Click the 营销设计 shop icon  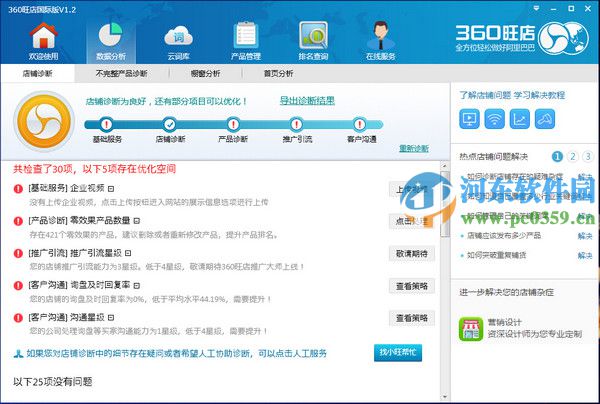[x=471, y=329]
